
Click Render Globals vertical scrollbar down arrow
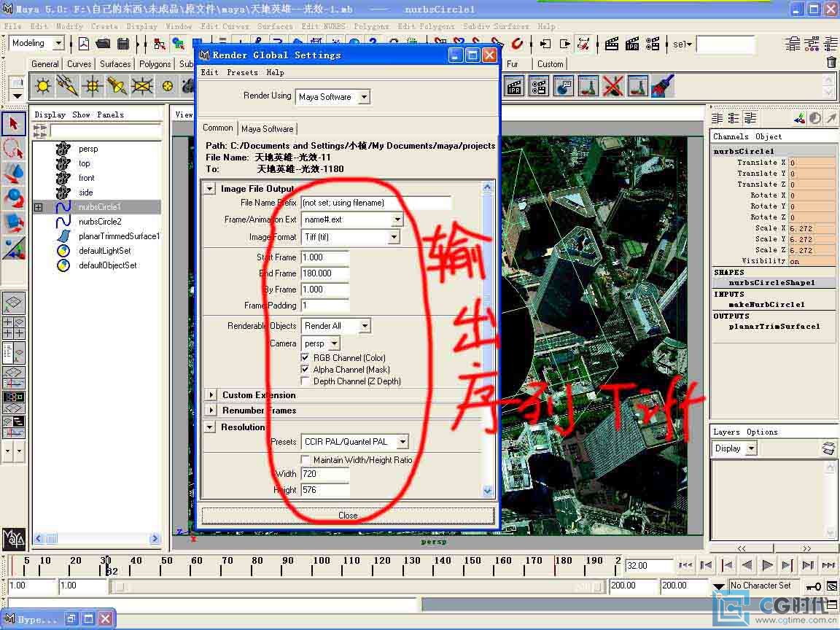point(487,490)
